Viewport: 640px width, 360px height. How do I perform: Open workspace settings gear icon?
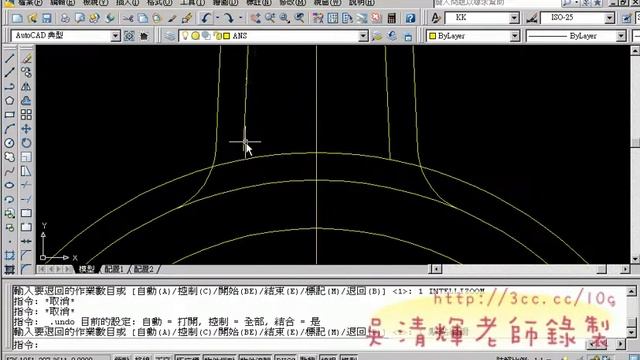(x=129, y=36)
